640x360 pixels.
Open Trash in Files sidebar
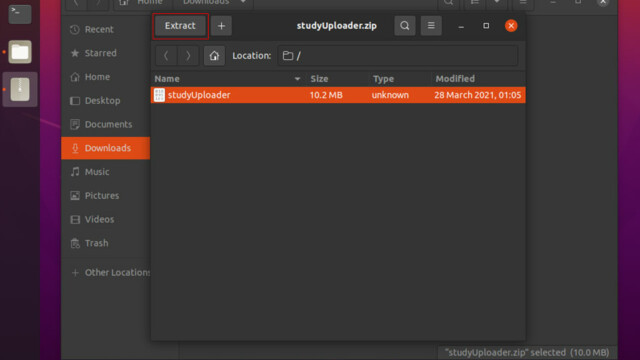(x=105, y=243)
